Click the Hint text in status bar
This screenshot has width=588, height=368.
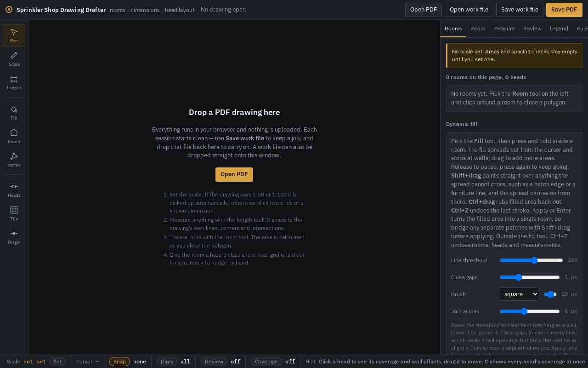(x=452, y=362)
